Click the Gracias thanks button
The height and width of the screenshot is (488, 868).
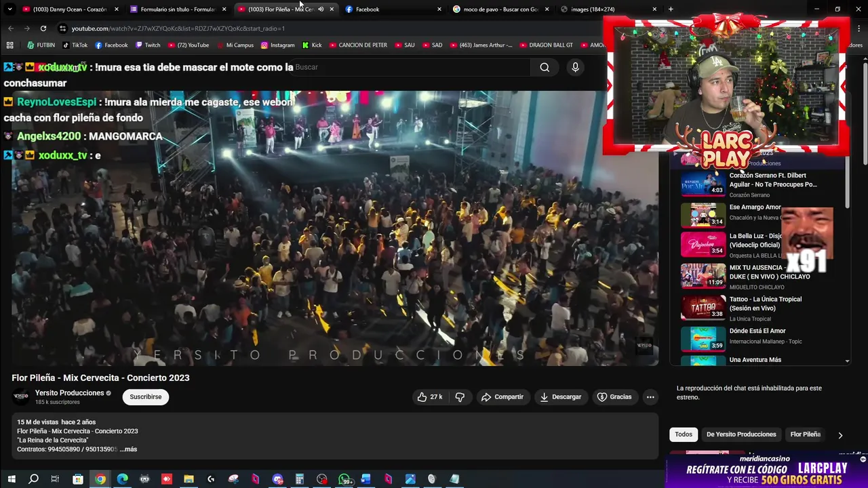click(614, 396)
